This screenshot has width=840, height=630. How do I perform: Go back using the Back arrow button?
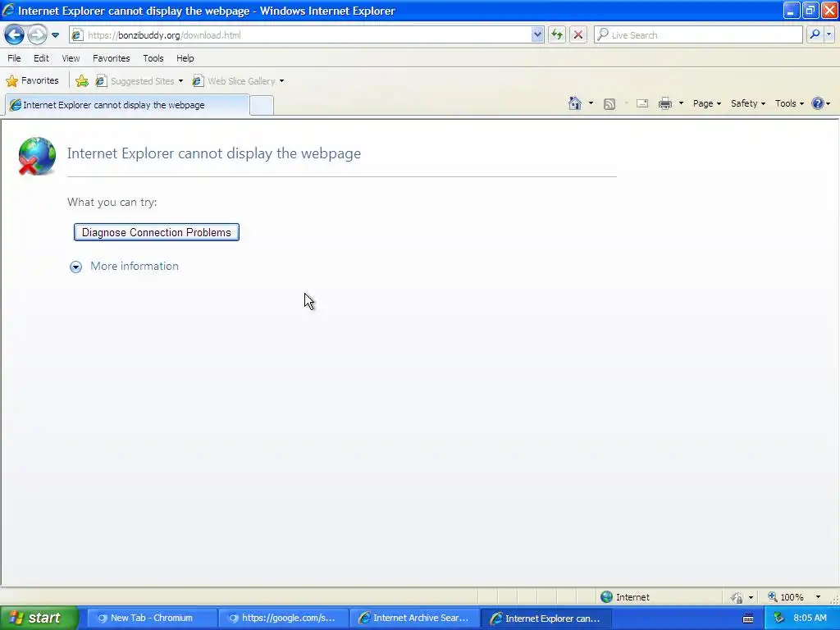[15, 35]
